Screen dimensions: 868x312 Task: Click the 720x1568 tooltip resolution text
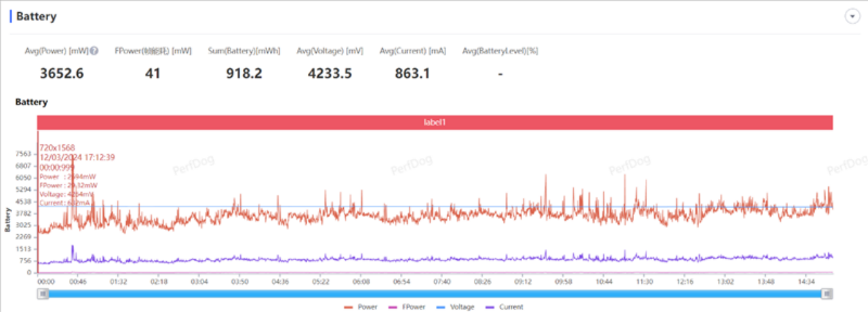pyautogui.click(x=57, y=147)
